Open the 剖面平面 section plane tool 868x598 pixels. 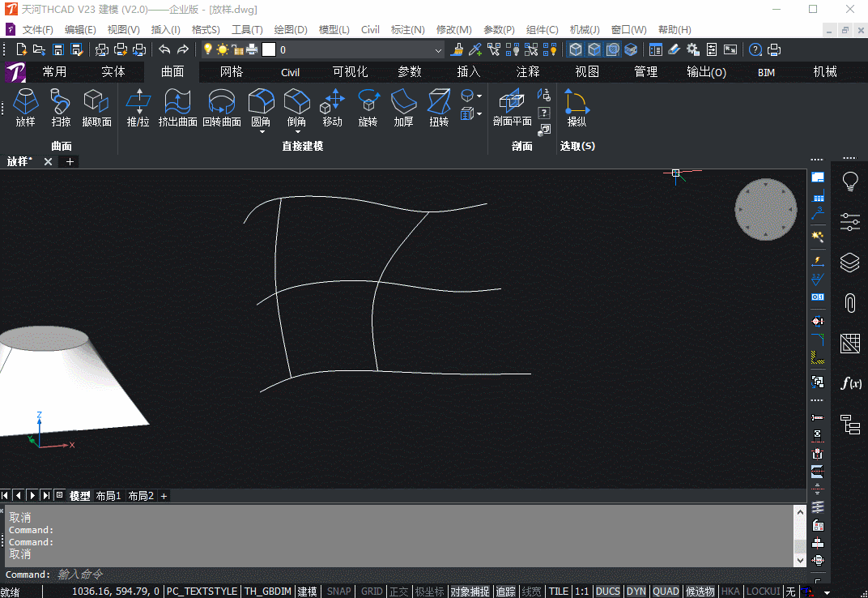(x=512, y=108)
